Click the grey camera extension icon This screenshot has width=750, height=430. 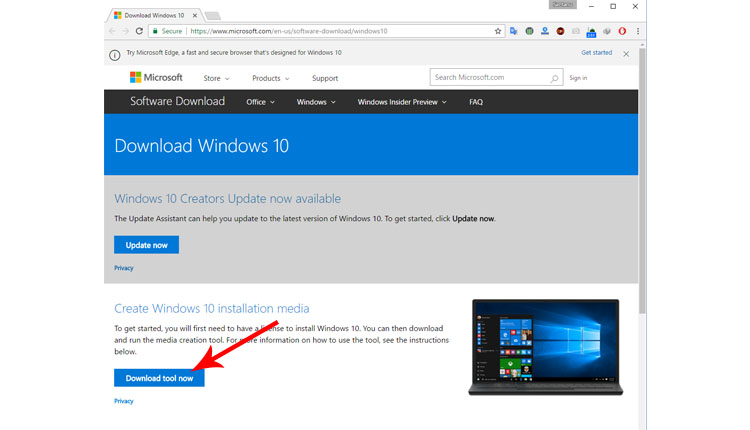coord(575,31)
